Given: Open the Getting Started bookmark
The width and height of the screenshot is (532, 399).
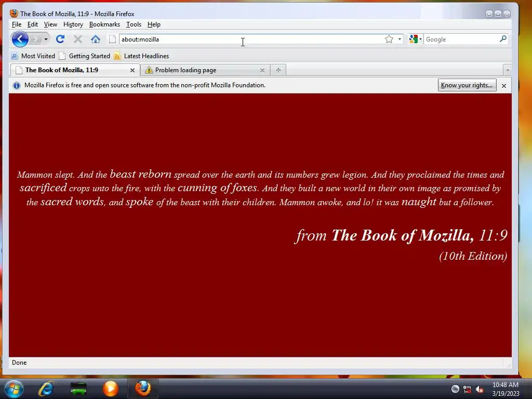Looking at the screenshot, I should click(85, 56).
